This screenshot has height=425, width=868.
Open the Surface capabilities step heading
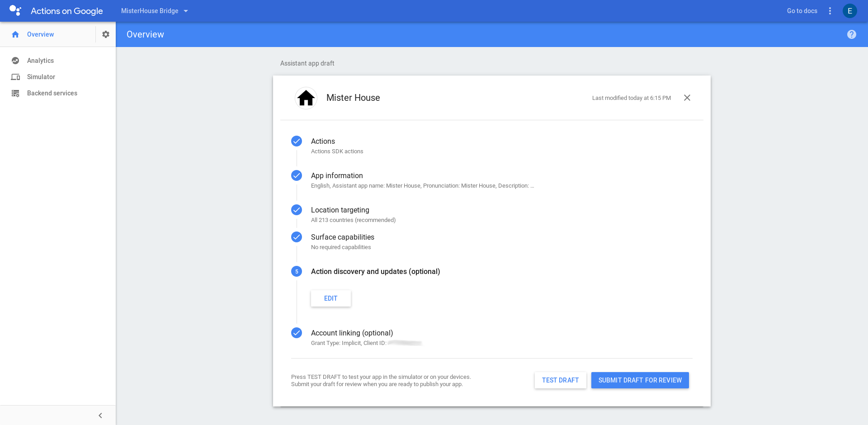tap(343, 237)
